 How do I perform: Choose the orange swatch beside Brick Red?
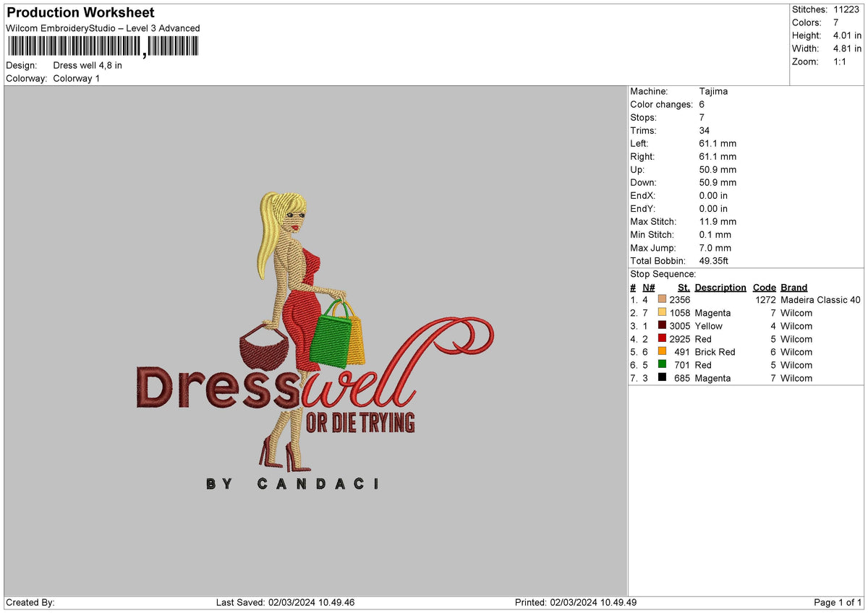pos(662,352)
